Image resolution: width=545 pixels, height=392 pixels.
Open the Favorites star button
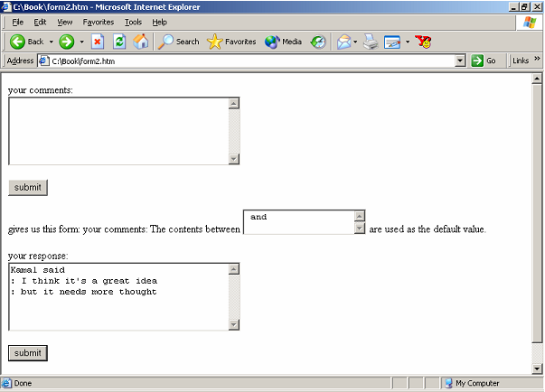(231, 42)
